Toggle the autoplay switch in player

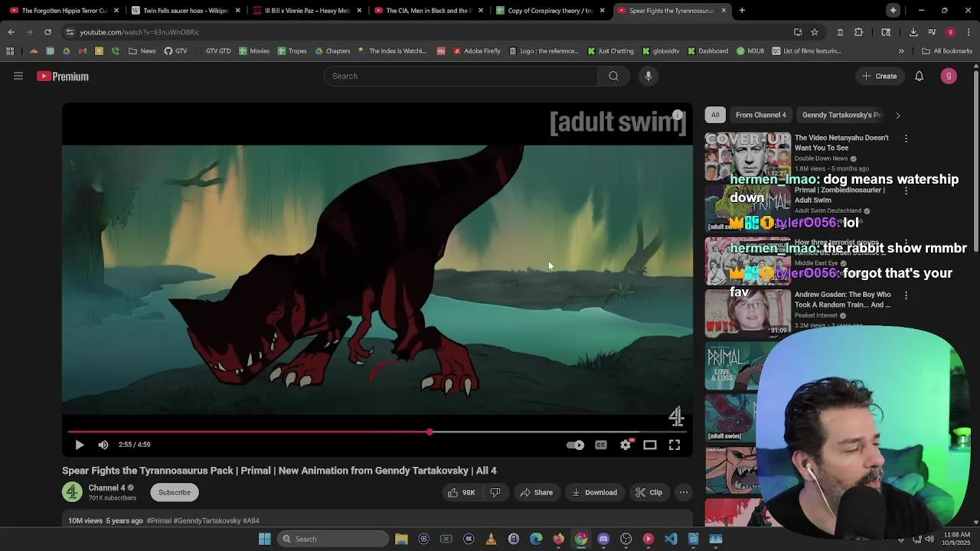[575, 445]
